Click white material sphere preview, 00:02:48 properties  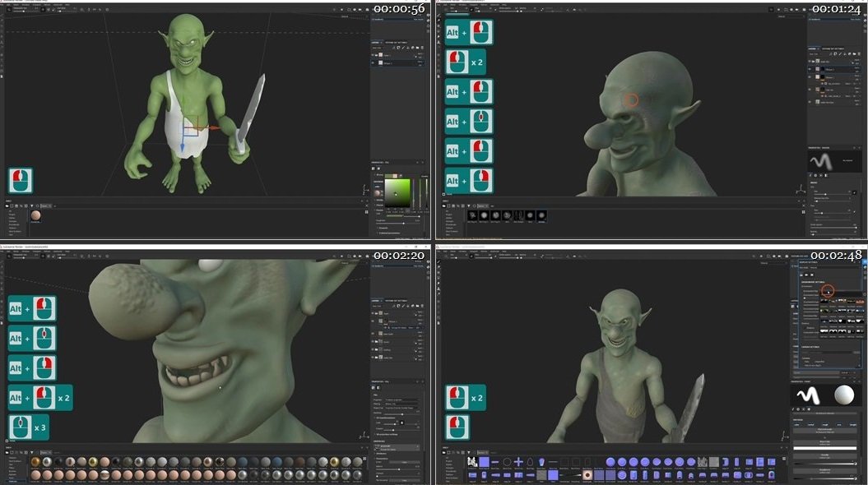point(844,395)
